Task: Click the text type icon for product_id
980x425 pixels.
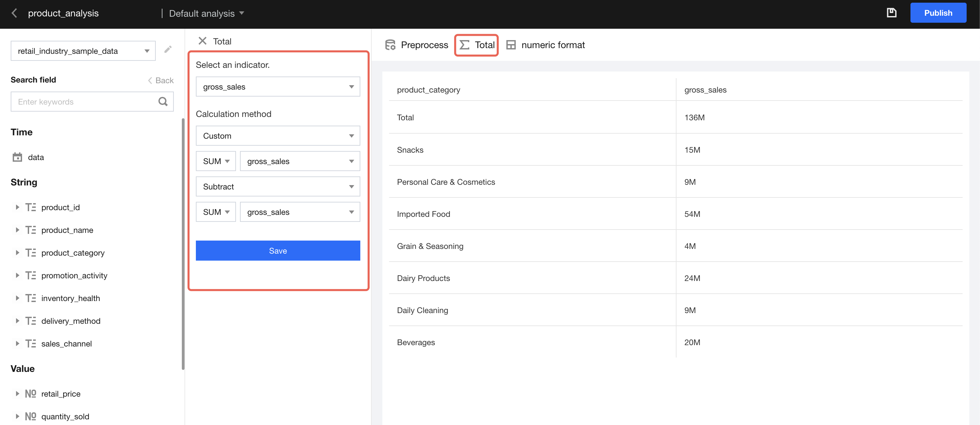Action: point(30,207)
